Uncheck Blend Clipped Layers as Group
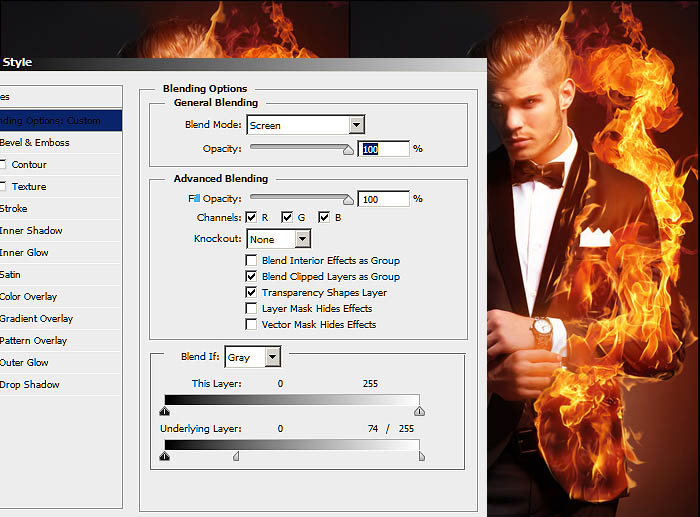Viewport: 700px width, 517px height. (x=251, y=276)
